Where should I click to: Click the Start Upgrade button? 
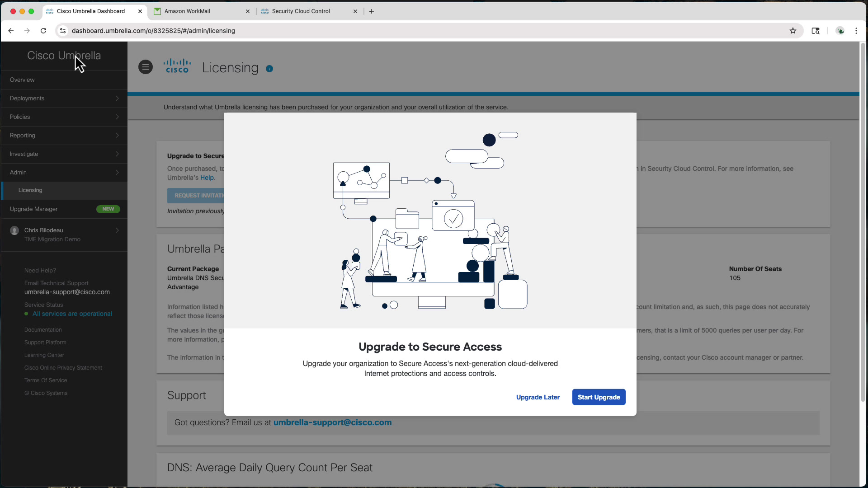click(599, 397)
